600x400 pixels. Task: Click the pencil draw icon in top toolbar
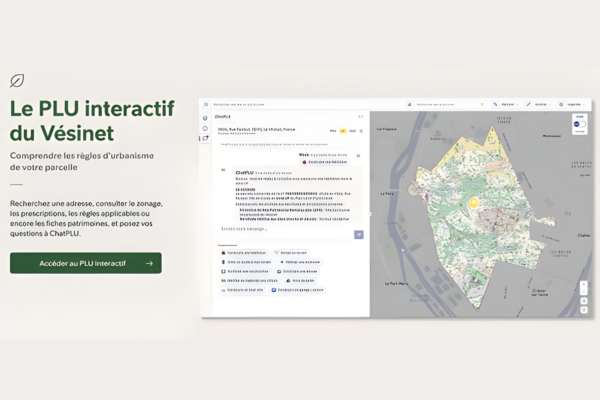(528, 104)
